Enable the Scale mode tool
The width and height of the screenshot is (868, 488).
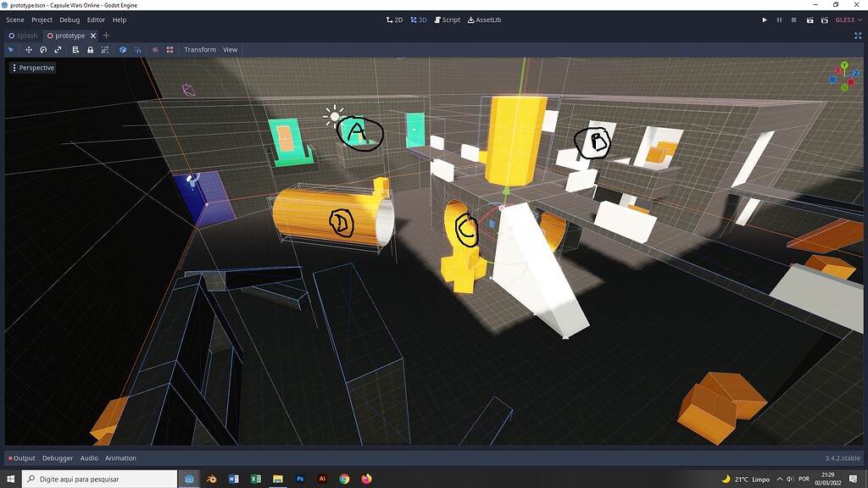58,50
